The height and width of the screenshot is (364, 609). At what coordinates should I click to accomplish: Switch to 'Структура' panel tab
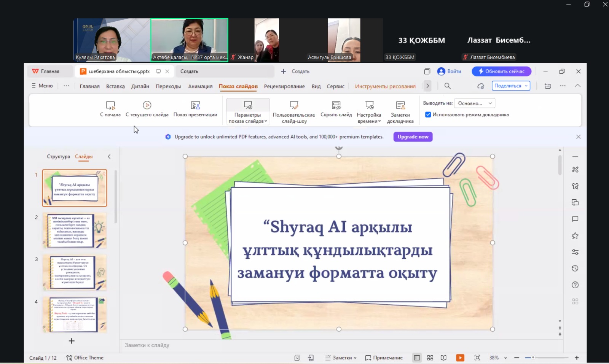pyautogui.click(x=58, y=156)
